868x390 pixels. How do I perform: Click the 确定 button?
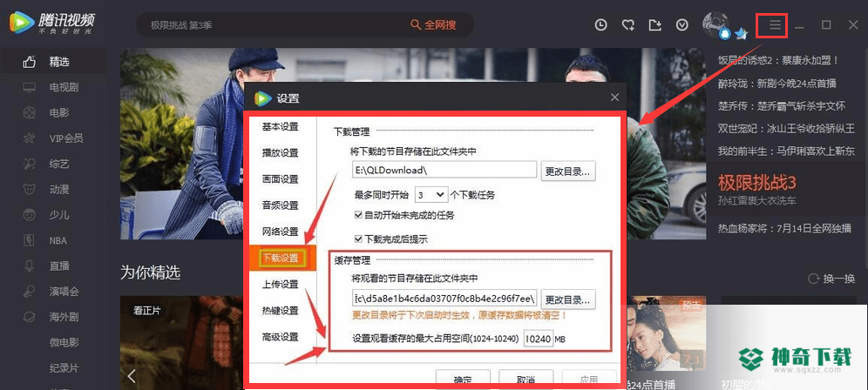(x=463, y=379)
